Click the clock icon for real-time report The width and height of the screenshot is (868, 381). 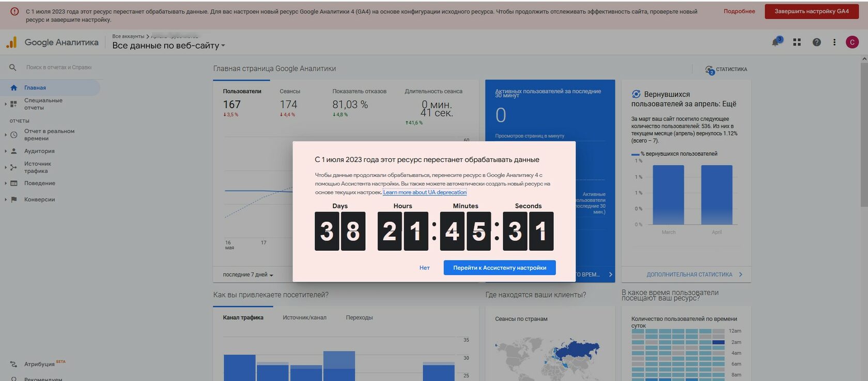pos(13,135)
